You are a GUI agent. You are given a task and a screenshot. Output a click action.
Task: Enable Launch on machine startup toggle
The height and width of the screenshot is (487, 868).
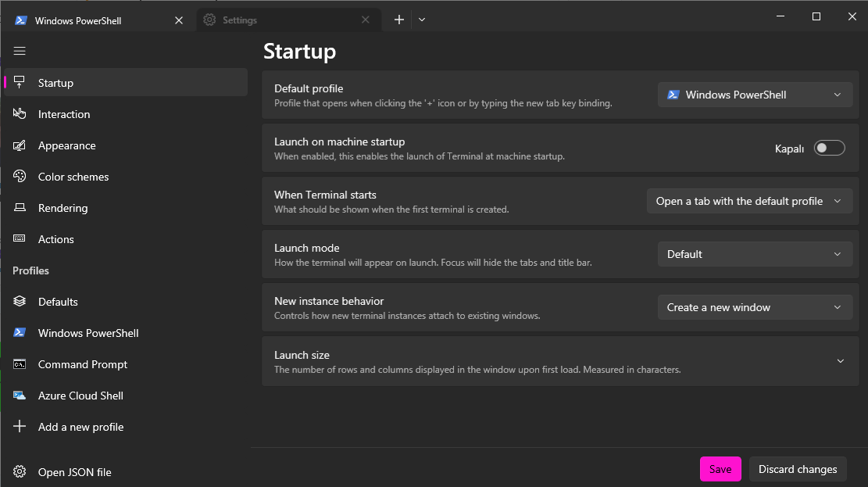[x=829, y=149]
